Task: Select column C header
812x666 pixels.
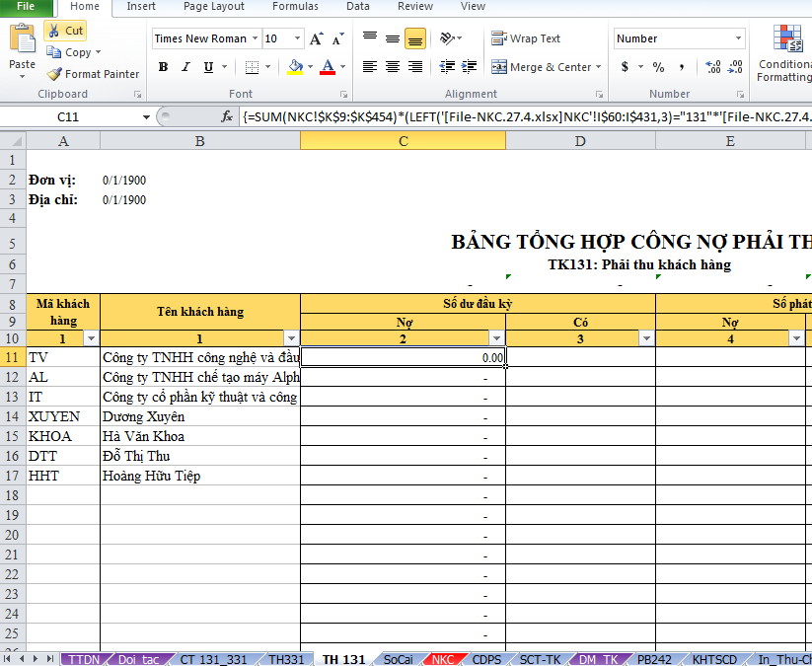Action: (403, 141)
